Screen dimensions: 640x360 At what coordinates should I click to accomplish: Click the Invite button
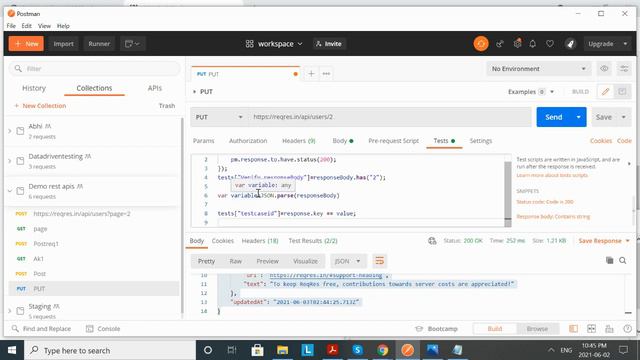[329, 44]
